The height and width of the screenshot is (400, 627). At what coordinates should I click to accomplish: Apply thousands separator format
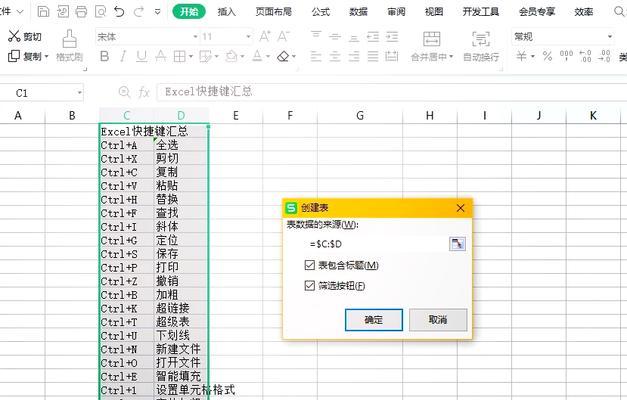566,56
